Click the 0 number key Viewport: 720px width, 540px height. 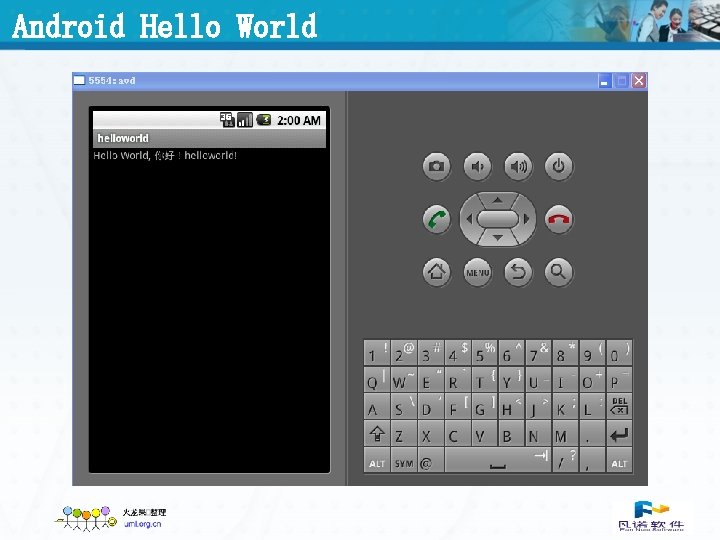pyautogui.click(x=619, y=353)
